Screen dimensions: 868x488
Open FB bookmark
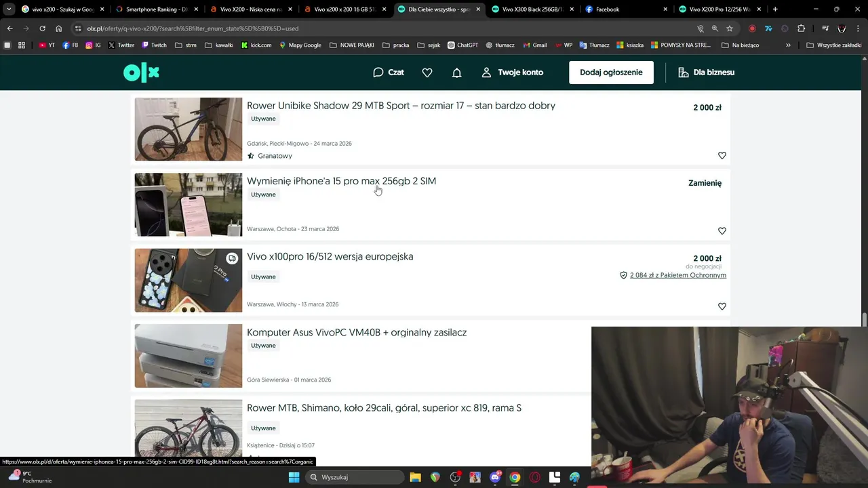70,45
